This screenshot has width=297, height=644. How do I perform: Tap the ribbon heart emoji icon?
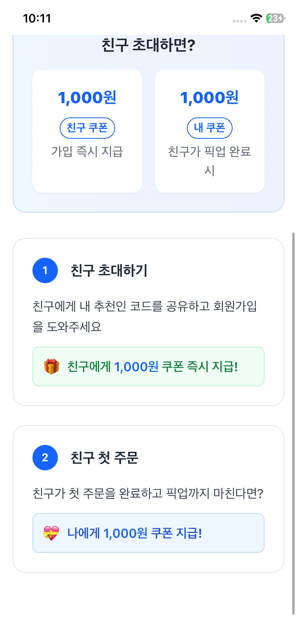[51, 533]
